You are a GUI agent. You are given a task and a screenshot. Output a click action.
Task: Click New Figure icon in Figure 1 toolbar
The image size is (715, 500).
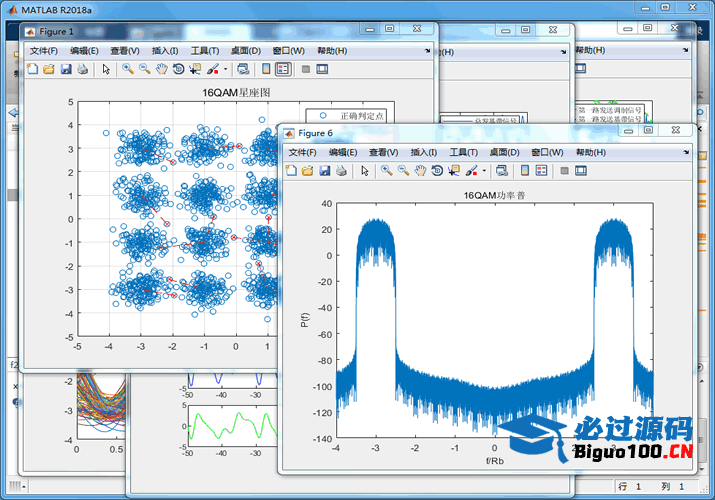pos(32,69)
